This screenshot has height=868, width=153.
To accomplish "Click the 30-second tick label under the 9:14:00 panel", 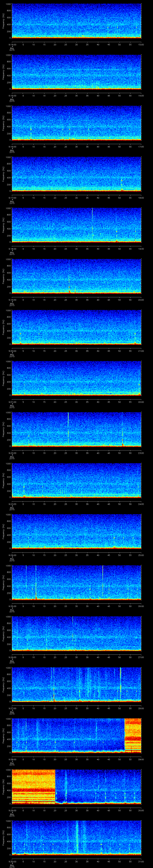I will [77, 44].
